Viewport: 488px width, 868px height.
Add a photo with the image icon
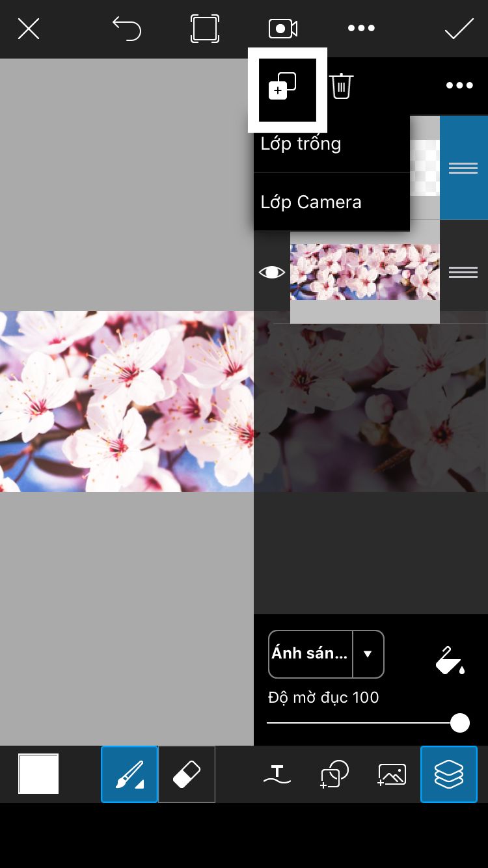point(392,774)
